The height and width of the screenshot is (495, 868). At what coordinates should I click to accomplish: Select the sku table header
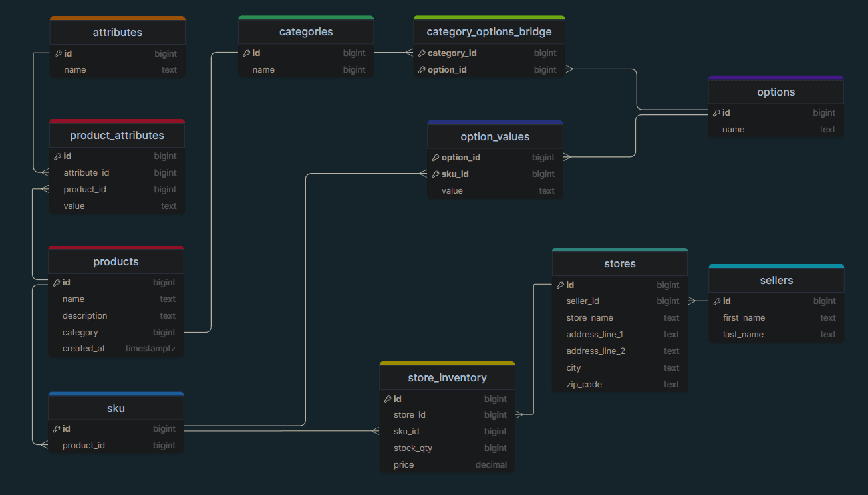coord(116,409)
